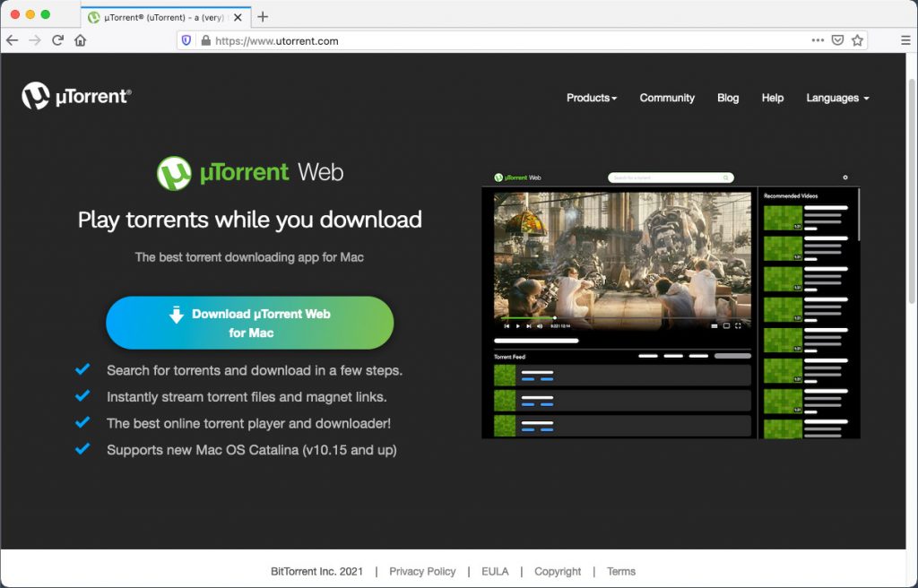Click 'Supports new Mac OS Catalina' text

pyautogui.click(x=252, y=450)
